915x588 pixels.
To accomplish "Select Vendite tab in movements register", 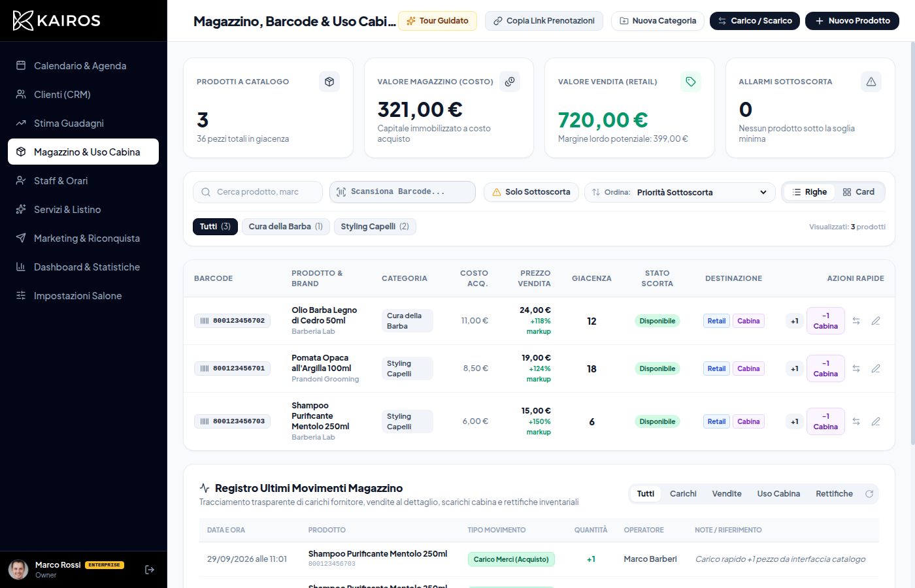I will 727,494.
